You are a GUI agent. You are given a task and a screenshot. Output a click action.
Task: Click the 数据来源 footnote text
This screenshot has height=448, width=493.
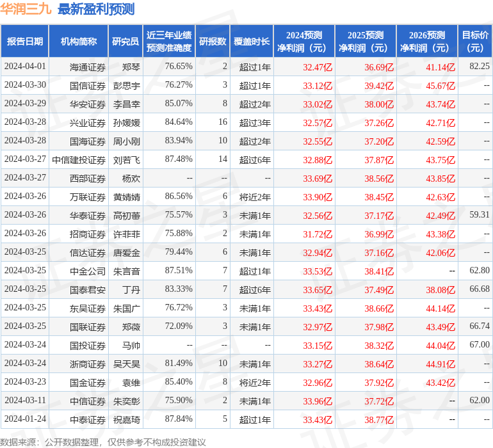(x=103, y=442)
